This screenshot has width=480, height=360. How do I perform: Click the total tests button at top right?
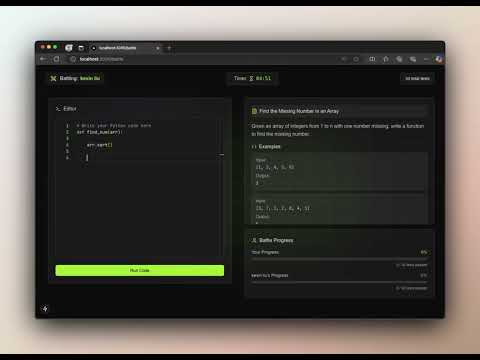coord(417,79)
